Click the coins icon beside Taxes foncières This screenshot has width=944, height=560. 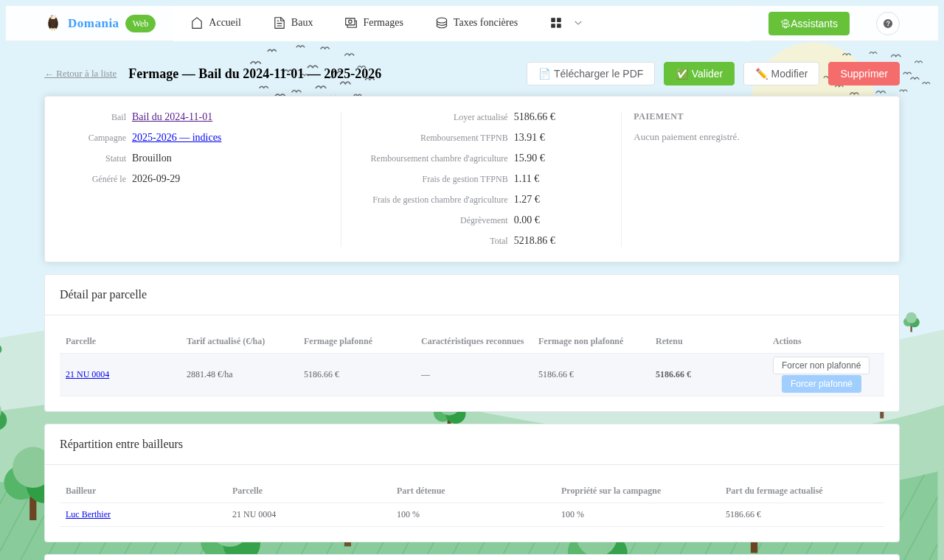tap(442, 23)
